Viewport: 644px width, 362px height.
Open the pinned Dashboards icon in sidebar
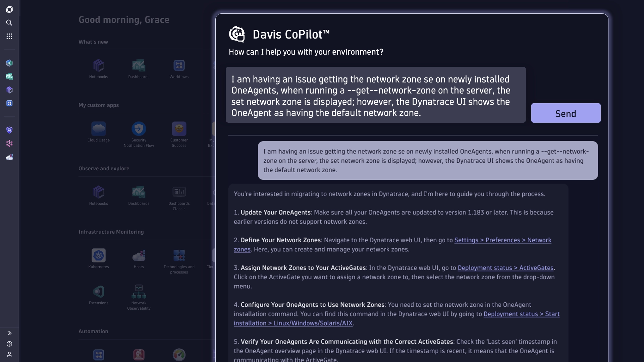(x=9, y=76)
